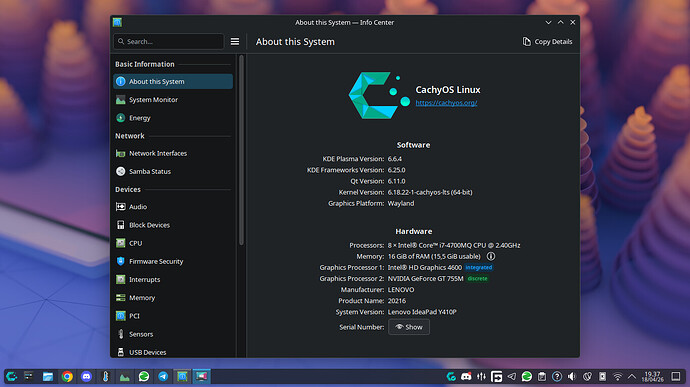Click the sidebar vertical scrollbar
This screenshot has height=387, width=690.
(241, 150)
